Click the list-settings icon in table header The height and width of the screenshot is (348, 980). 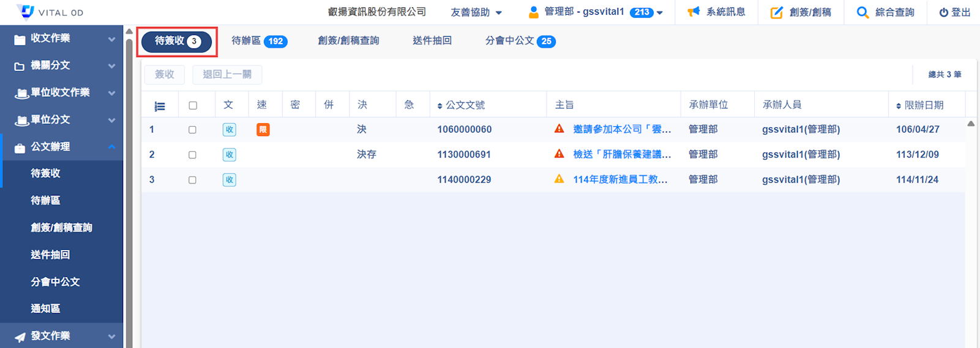tap(160, 106)
